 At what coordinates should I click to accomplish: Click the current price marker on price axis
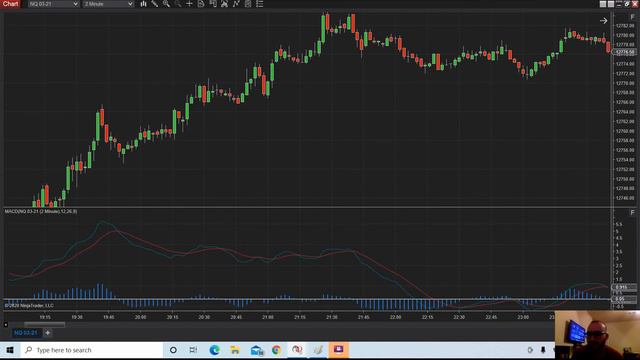pos(624,52)
